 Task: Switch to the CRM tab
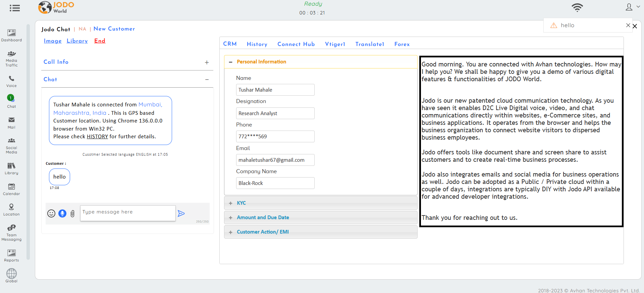coord(230,44)
